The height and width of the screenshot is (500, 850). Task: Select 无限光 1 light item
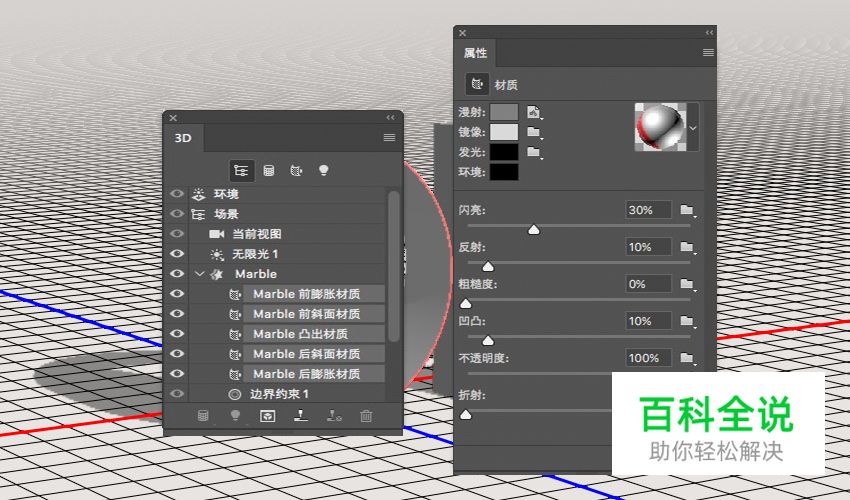click(x=255, y=254)
